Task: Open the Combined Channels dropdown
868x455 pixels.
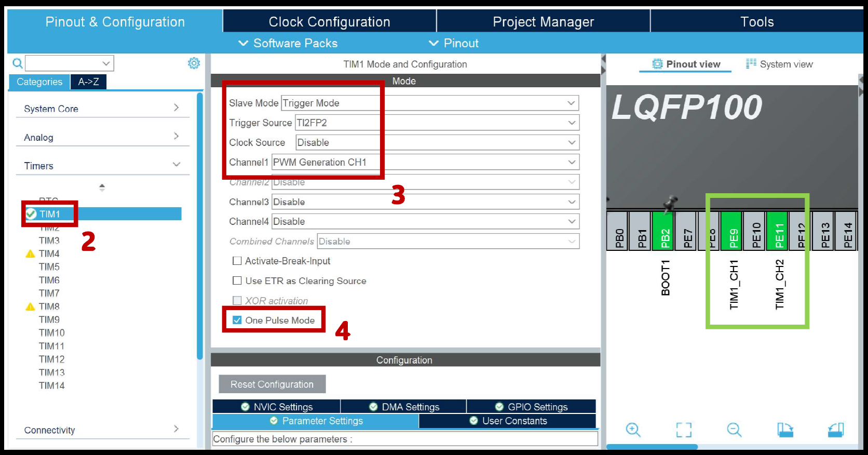Action: 448,241
